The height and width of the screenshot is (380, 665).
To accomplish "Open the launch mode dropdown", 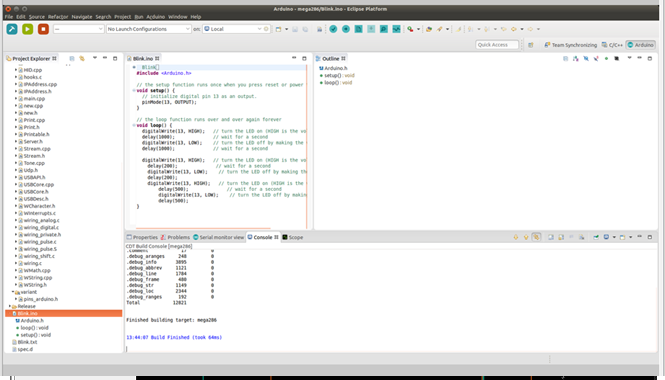I will coord(78,29).
